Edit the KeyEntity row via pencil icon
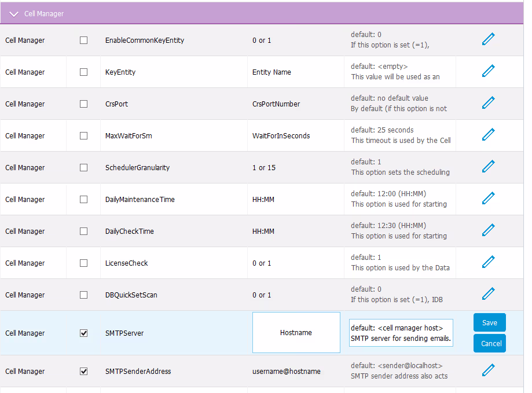532x393 pixels. [x=489, y=71]
